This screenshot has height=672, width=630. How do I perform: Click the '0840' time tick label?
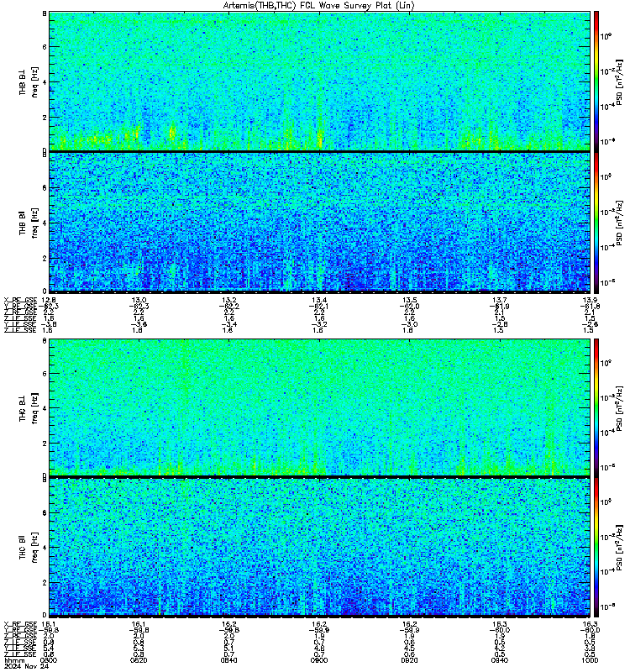pyautogui.click(x=228, y=660)
